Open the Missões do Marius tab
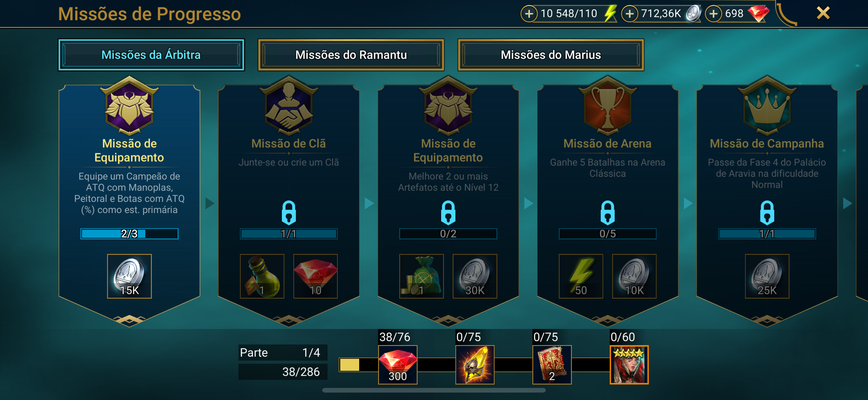The width and height of the screenshot is (868, 400). pyautogui.click(x=551, y=55)
